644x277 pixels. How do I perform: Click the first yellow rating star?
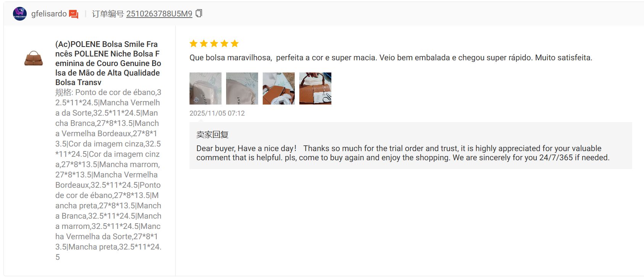[194, 43]
